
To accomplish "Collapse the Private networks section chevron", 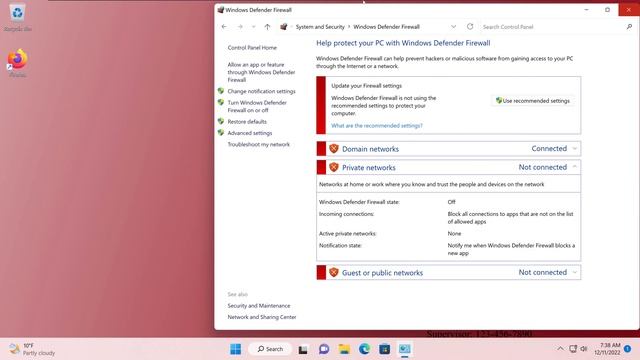I will 575,167.
